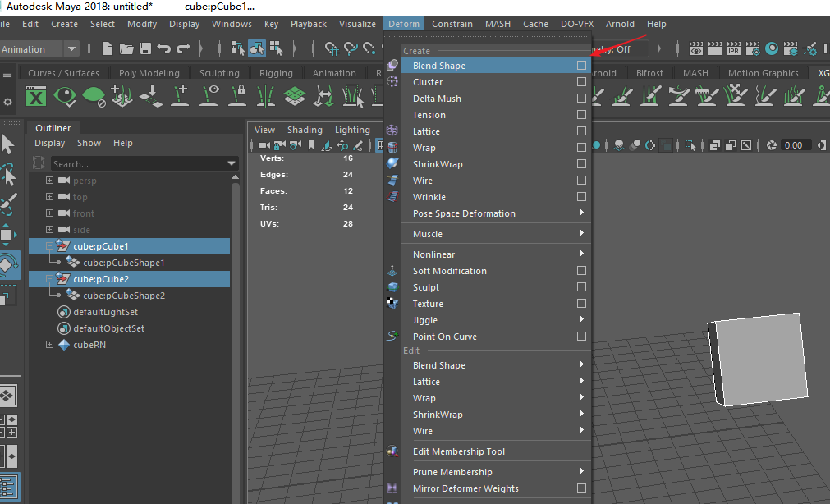Viewport: 830px width, 504px height.
Task: Click the Open Scene folder icon
Action: click(x=126, y=49)
